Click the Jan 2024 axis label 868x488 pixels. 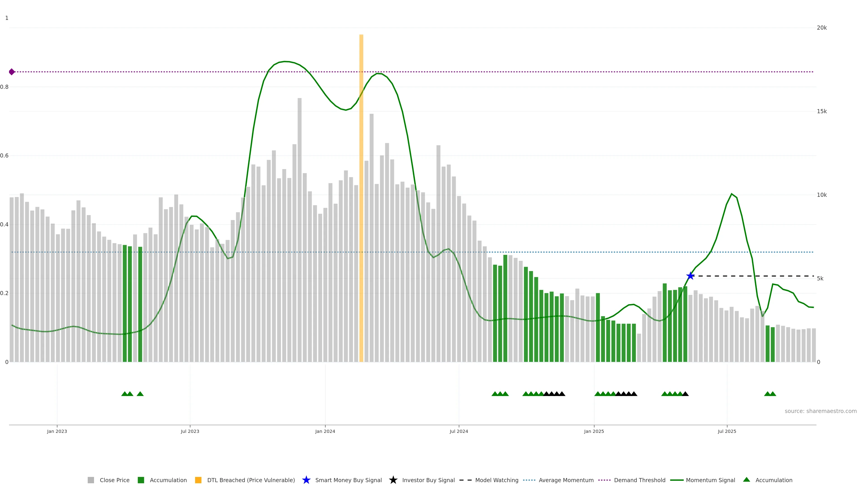[325, 431]
